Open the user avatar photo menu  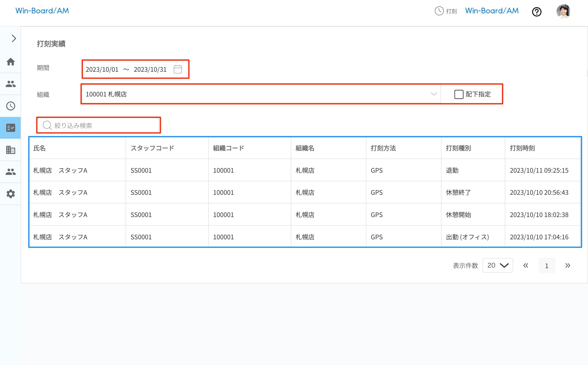[563, 11]
